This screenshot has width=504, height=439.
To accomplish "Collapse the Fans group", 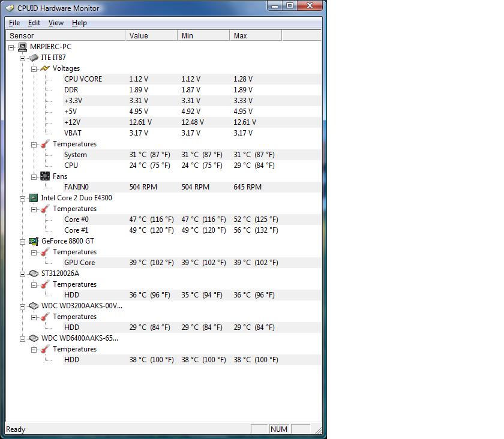I will tap(34, 177).
